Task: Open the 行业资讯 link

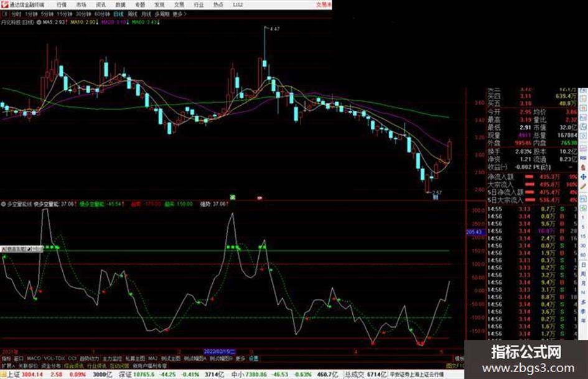Action: pyautogui.click(x=96, y=366)
